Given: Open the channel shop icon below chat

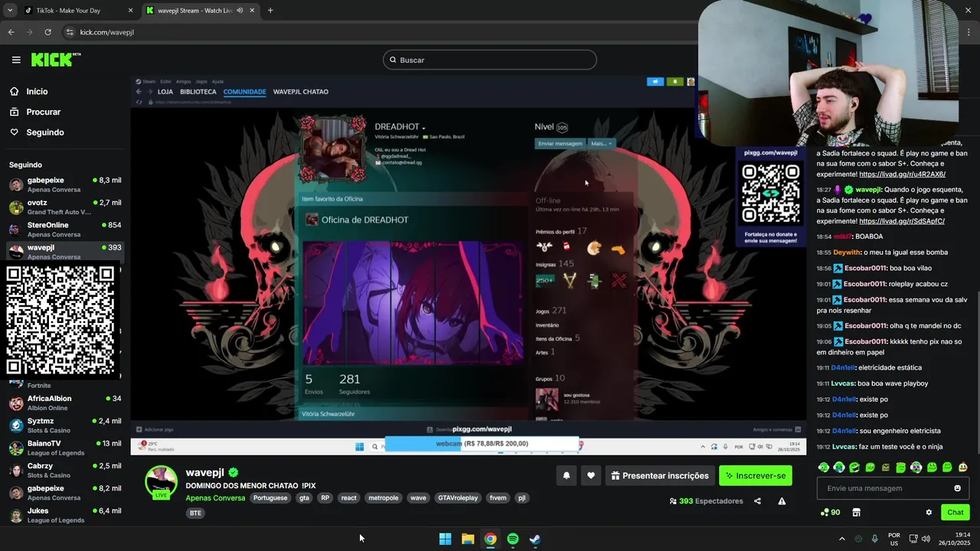Looking at the screenshot, I should point(857,512).
